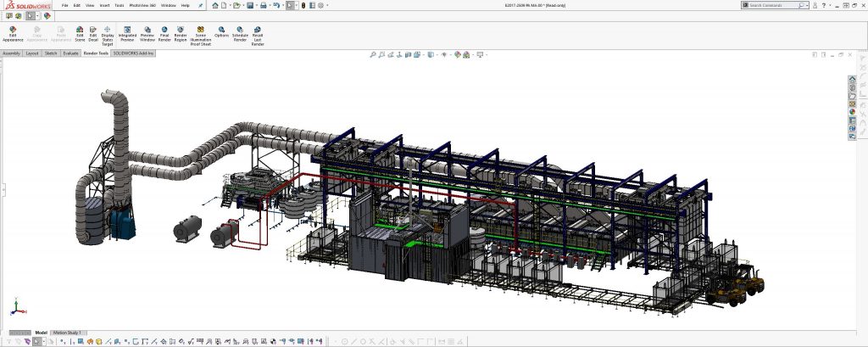Expand the Undo history dropdown arrow
The image size is (868, 347).
pyautogui.click(x=281, y=5)
